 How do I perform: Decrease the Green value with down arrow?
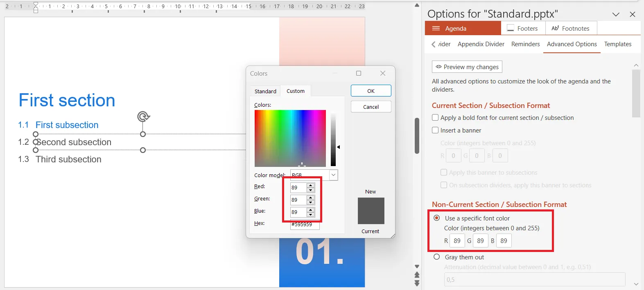click(x=311, y=202)
